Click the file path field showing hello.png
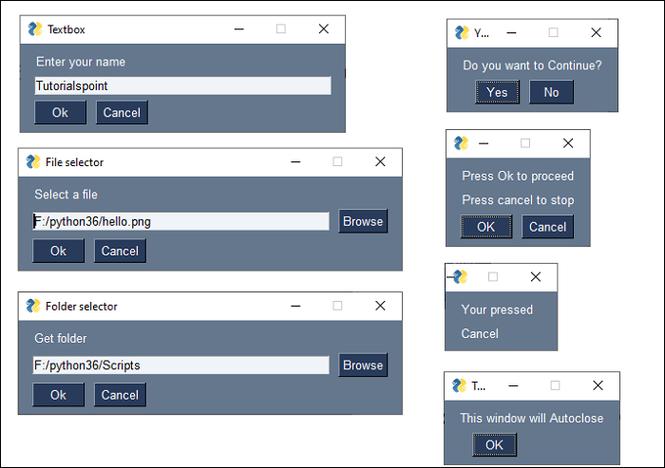Viewport: 665px width, 468px height. (181, 222)
